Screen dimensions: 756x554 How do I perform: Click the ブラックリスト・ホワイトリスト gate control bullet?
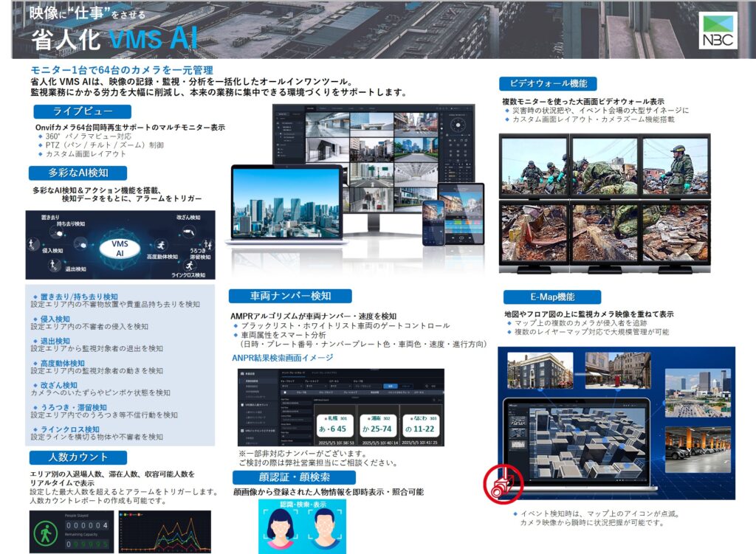click(341, 325)
